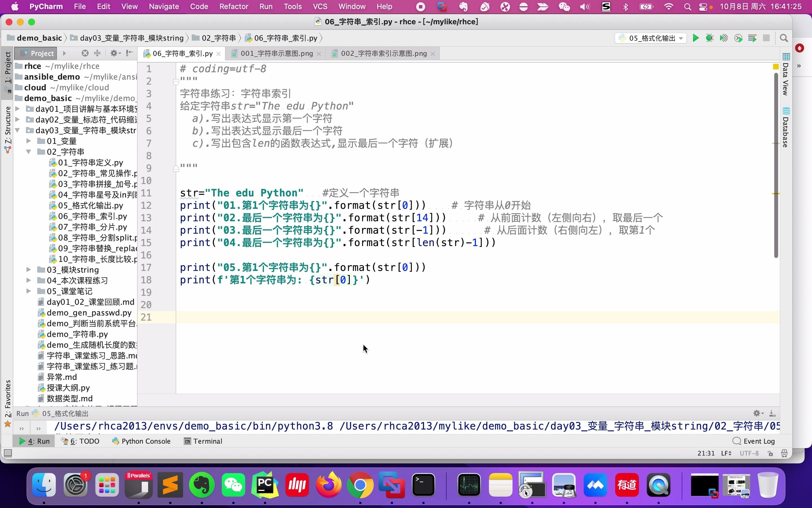812x508 pixels.
Task: Click LF line separator in status bar
Action: click(x=726, y=453)
